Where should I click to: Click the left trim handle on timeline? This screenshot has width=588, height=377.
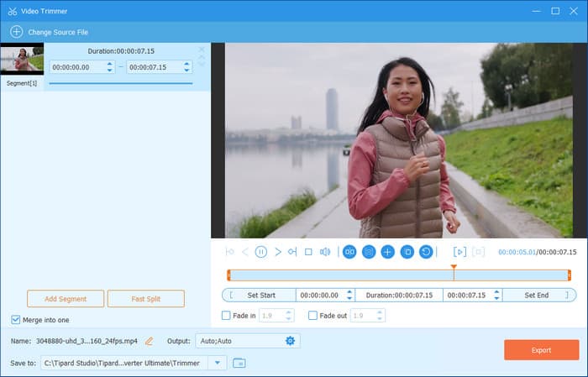click(228, 275)
